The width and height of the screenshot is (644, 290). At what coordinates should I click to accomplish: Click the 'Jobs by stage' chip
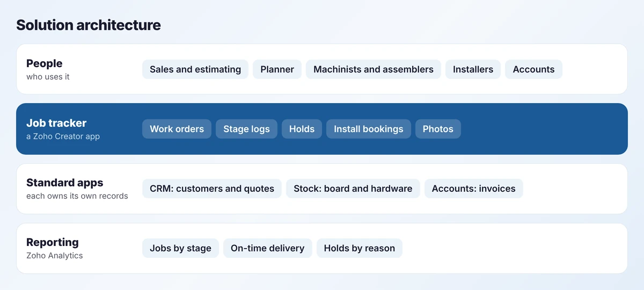[180, 248]
